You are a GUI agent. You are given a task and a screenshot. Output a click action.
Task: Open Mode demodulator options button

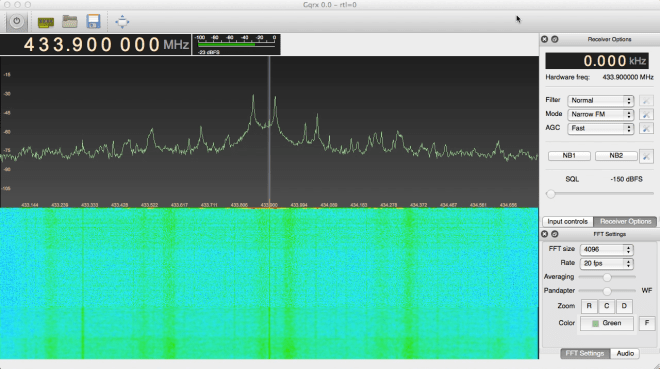646,114
